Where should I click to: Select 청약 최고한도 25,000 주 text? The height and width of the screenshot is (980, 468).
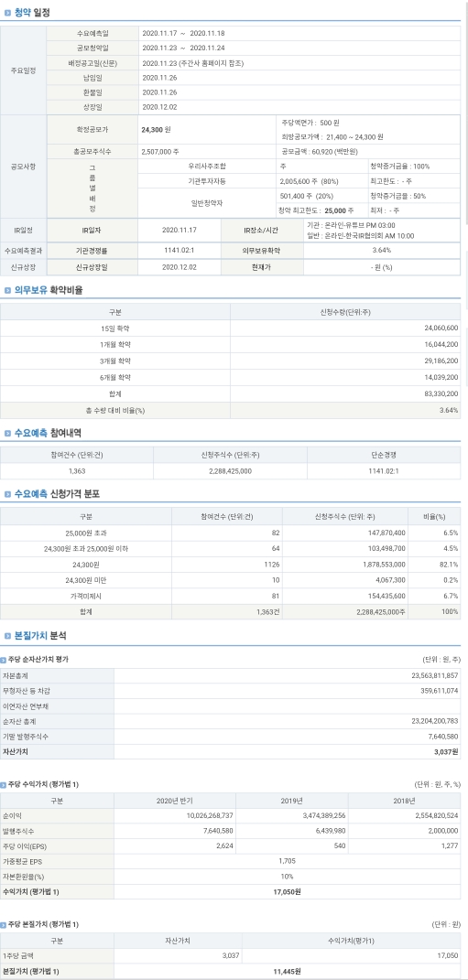coord(316,210)
